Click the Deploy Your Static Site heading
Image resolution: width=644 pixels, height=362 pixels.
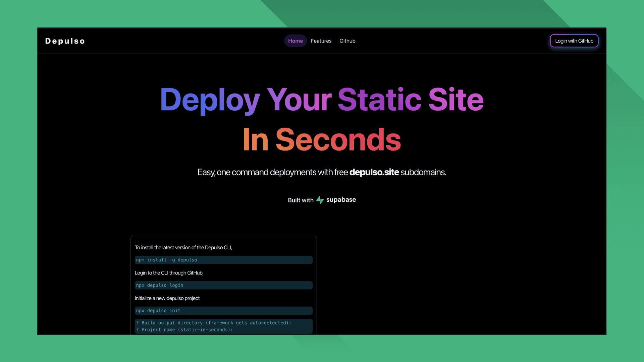point(322,100)
